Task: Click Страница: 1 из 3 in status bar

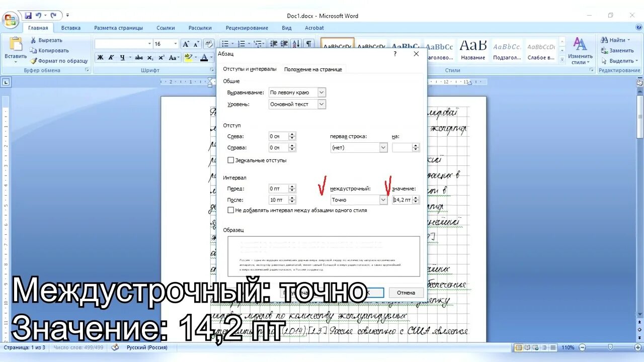Action: click(x=24, y=347)
